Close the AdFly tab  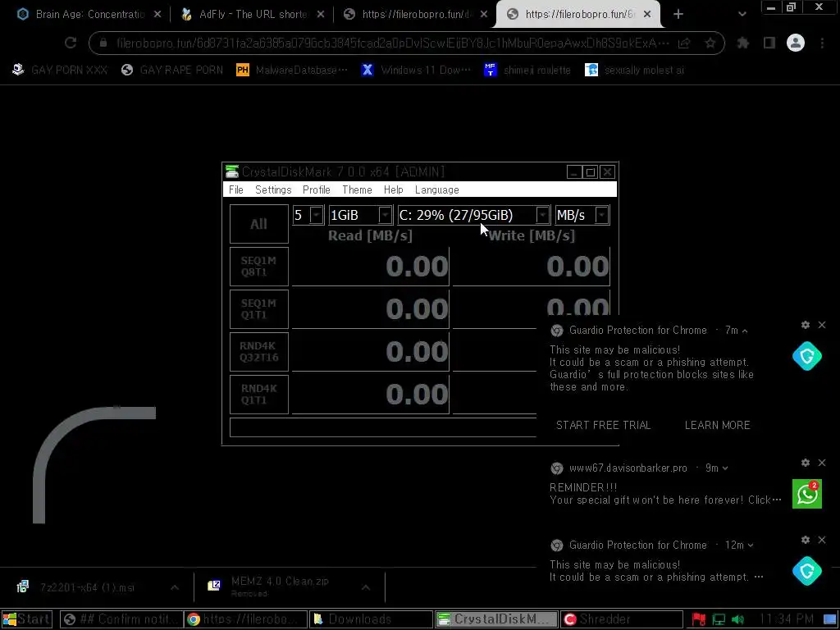point(321,15)
